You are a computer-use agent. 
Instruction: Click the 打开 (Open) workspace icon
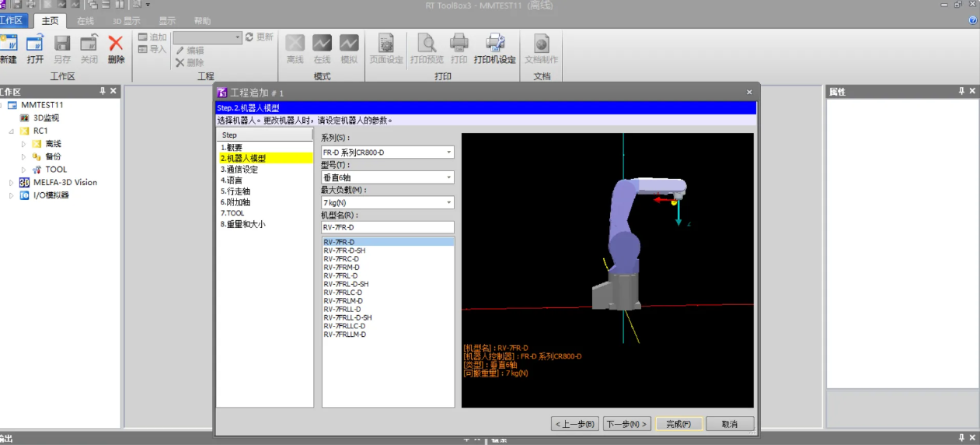(x=35, y=44)
